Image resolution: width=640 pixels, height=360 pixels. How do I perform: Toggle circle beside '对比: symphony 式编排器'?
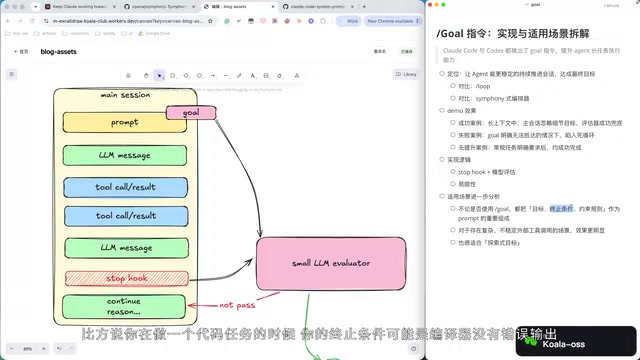(453, 98)
